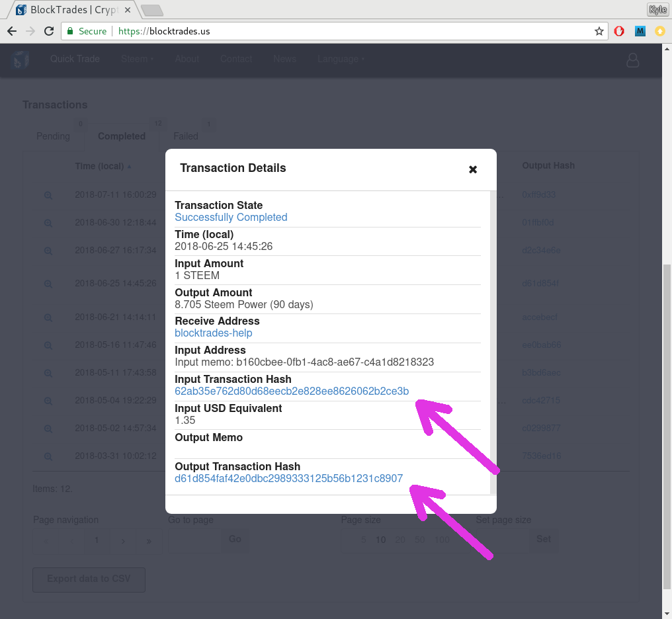
Task: View details for 2018-06-25 14:45:26 transaction
Action: (48, 284)
